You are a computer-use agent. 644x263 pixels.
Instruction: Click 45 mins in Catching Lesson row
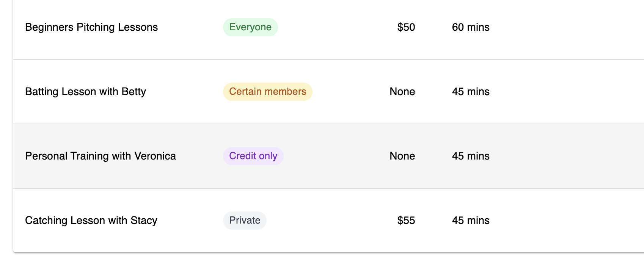click(x=471, y=221)
